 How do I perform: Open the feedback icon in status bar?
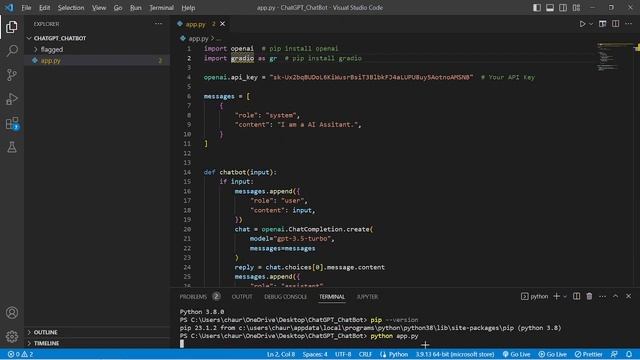614,354
